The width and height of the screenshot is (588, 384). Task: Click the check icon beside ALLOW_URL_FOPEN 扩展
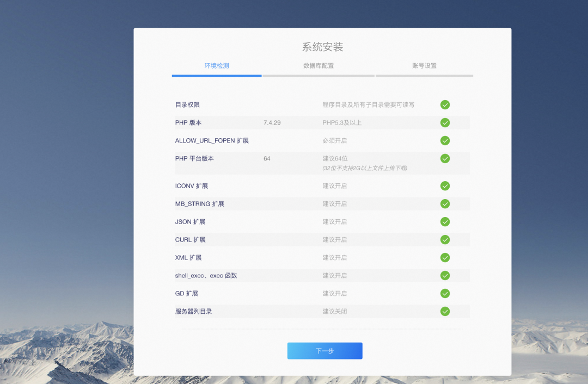coord(445,140)
